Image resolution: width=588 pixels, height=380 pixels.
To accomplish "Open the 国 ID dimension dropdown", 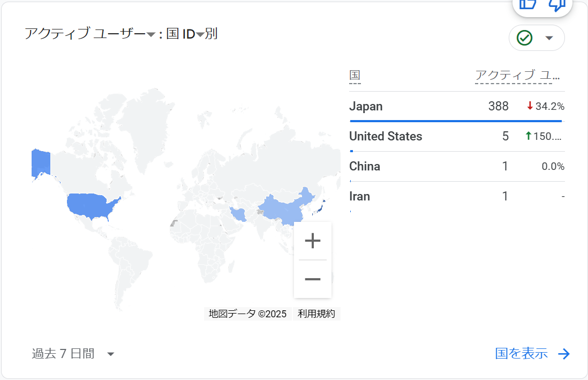I will click(200, 35).
